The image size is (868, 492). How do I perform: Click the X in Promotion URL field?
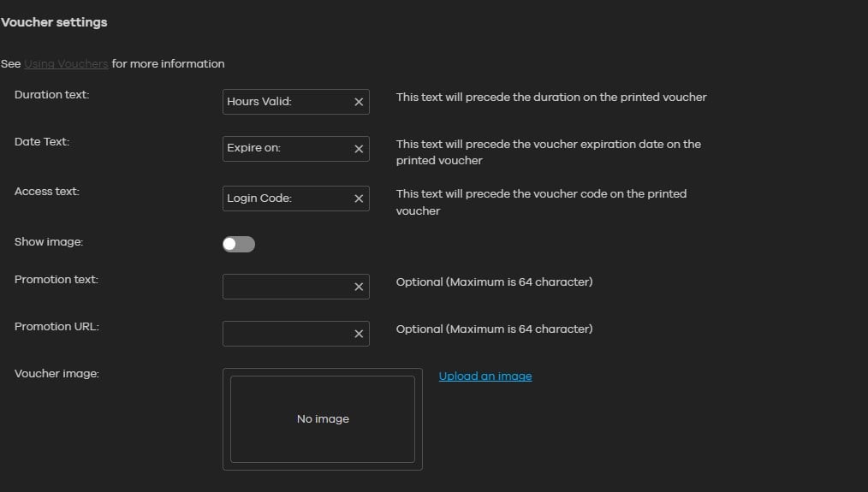tap(359, 334)
